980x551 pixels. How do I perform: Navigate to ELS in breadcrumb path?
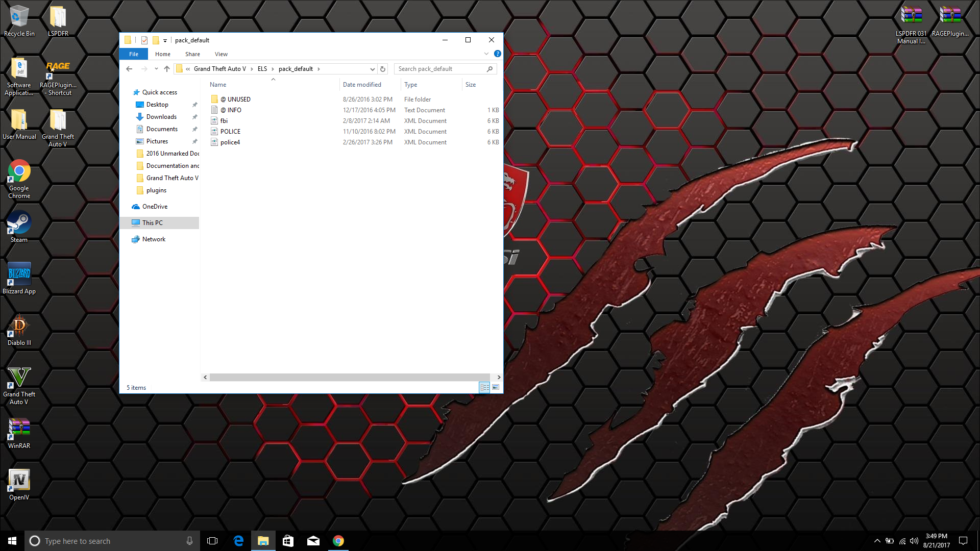click(x=262, y=69)
